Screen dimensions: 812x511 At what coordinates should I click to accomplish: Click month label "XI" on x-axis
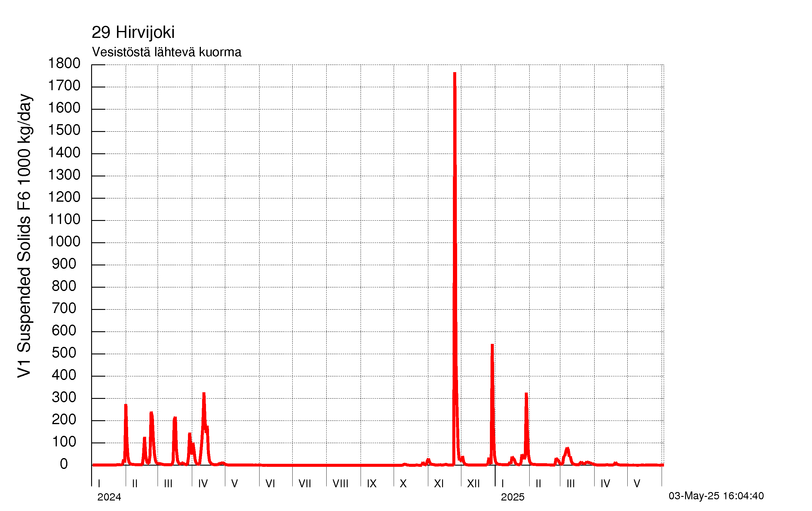(x=439, y=484)
